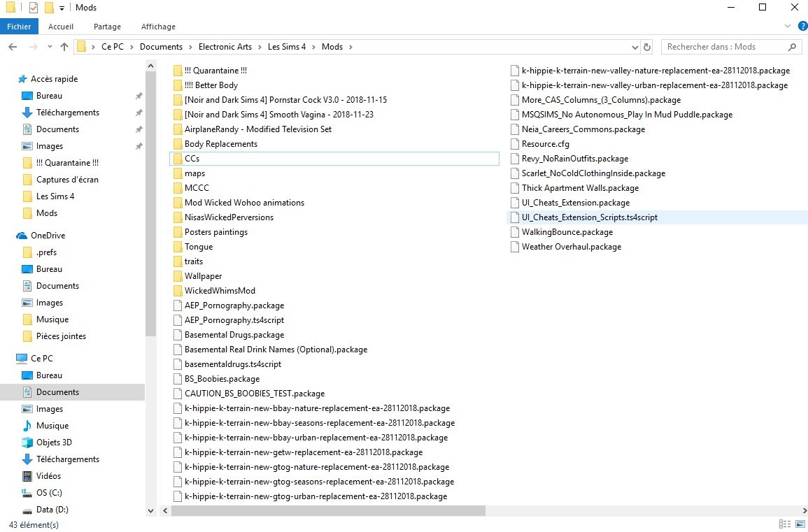Expand the ribbon with the chevron

click(x=788, y=26)
